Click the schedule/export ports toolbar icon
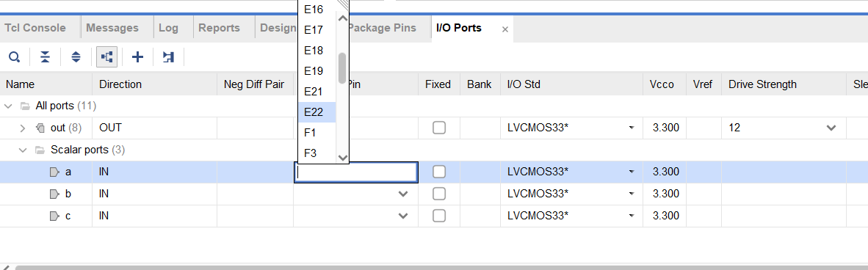The width and height of the screenshot is (868, 270). (x=168, y=57)
